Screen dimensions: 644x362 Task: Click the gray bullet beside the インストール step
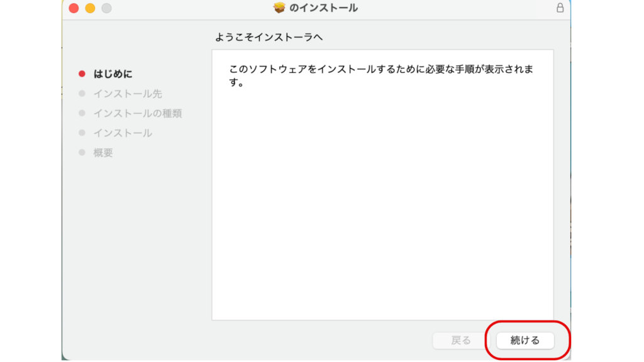pos(82,133)
